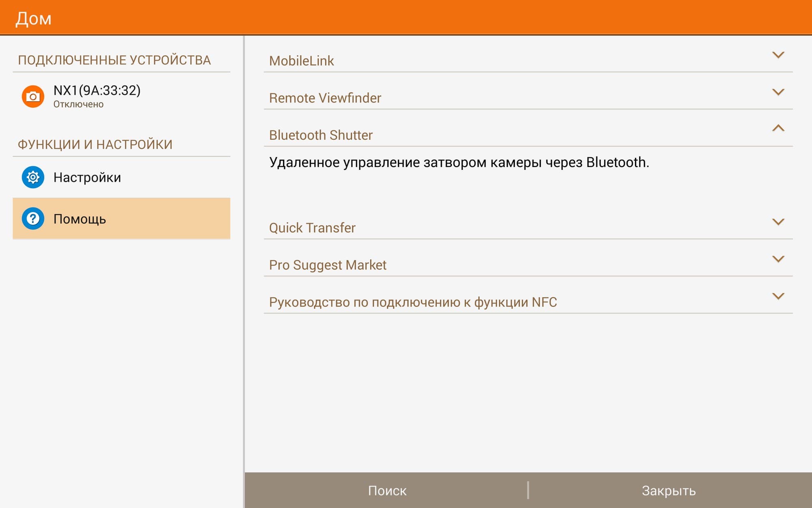812x508 pixels.
Task: Expand the Remote Viewfinder chevron
Action: coord(777,92)
